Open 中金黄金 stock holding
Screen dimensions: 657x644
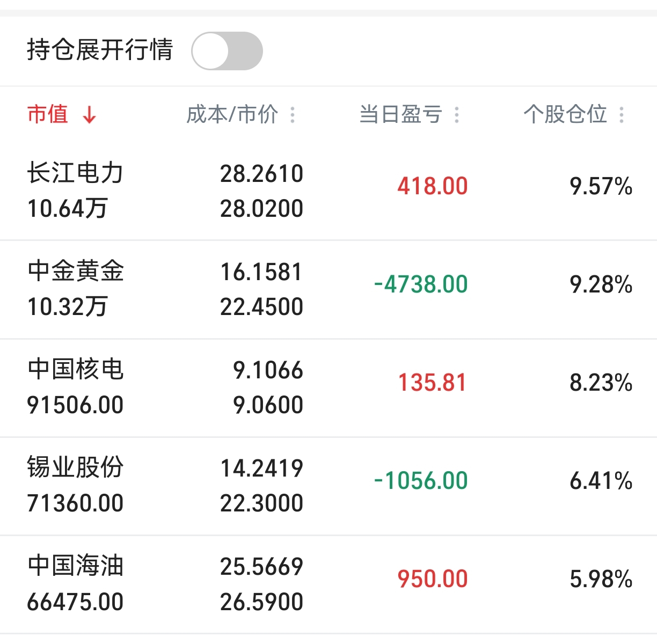tap(76, 272)
